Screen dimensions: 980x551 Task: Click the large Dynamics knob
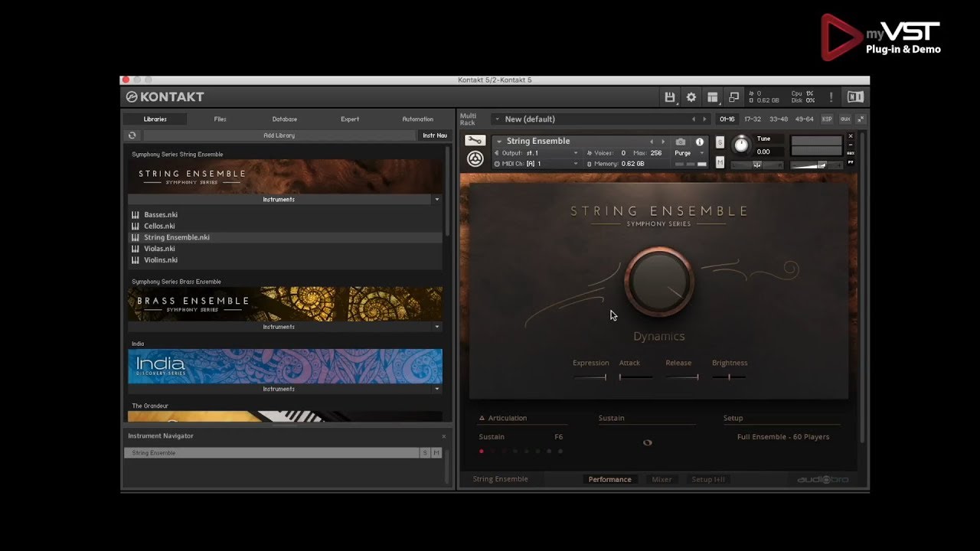coord(659,281)
